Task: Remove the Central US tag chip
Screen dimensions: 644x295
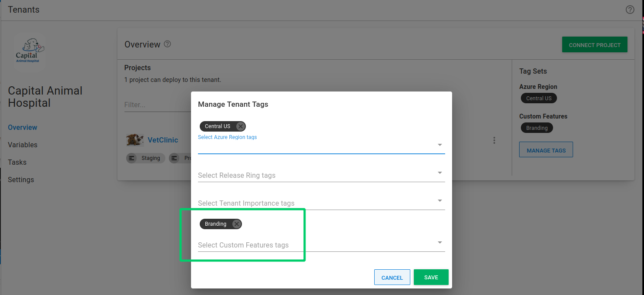Action: tap(240, 126)
